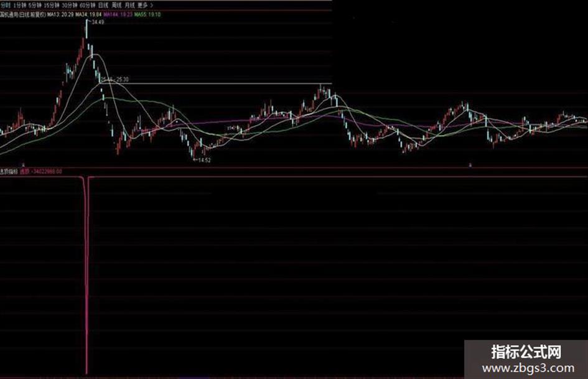Click the pink indicator value -34022668.00
This screenshot has height=379, width=588.
[47, 171]
